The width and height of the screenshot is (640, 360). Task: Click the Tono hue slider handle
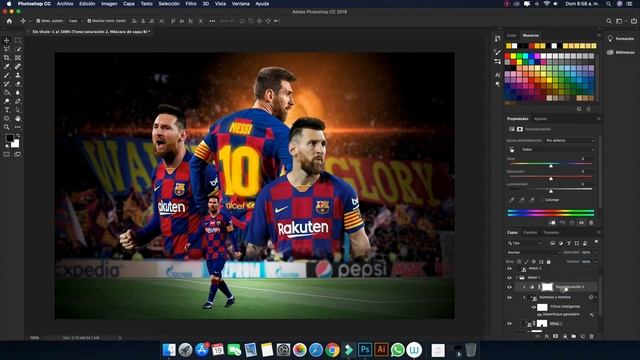pos(551,165)
